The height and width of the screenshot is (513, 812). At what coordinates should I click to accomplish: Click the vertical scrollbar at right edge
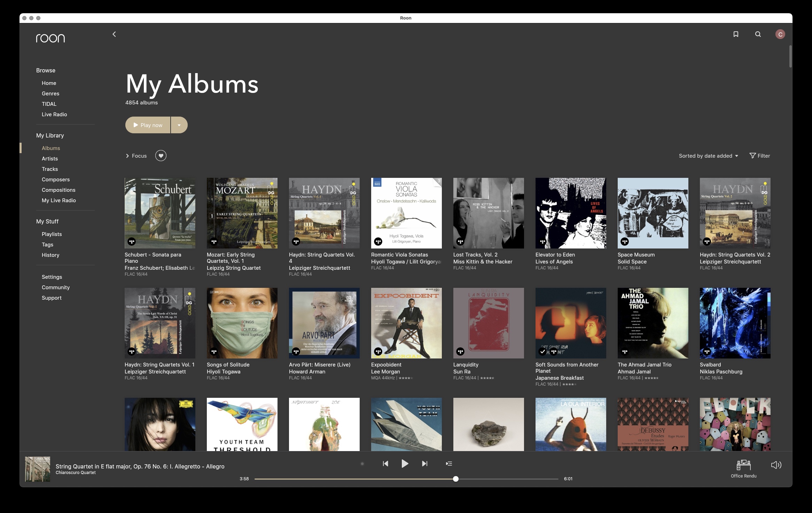click(x=790, y=56)
